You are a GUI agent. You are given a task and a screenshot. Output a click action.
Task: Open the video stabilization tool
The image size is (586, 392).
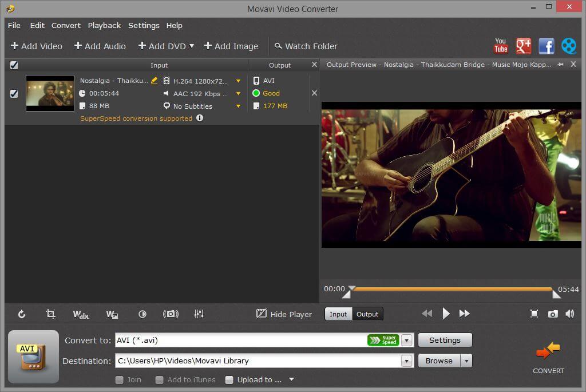[171, 314]
